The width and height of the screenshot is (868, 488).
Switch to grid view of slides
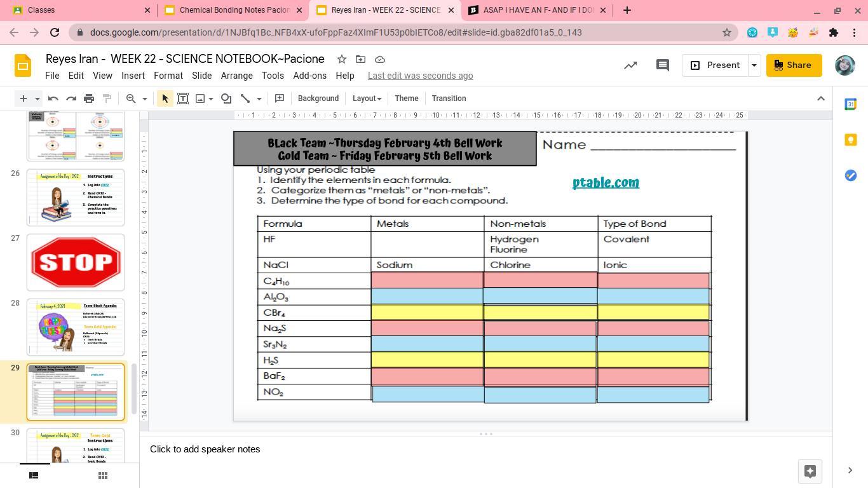click(x=103, y=475)
